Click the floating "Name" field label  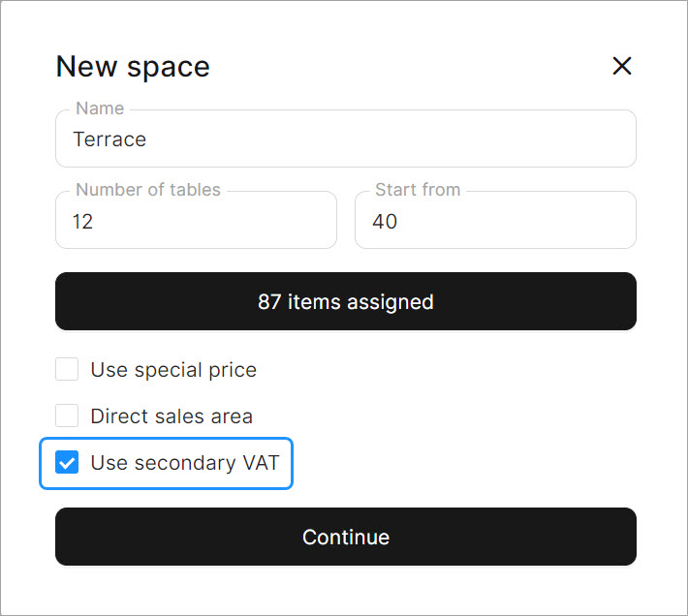click(100, 108)
